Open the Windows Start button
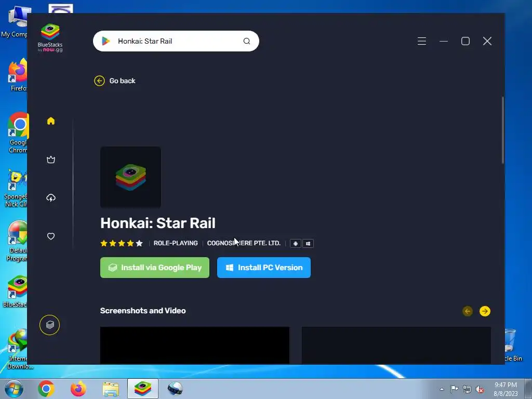 [14, 389]
